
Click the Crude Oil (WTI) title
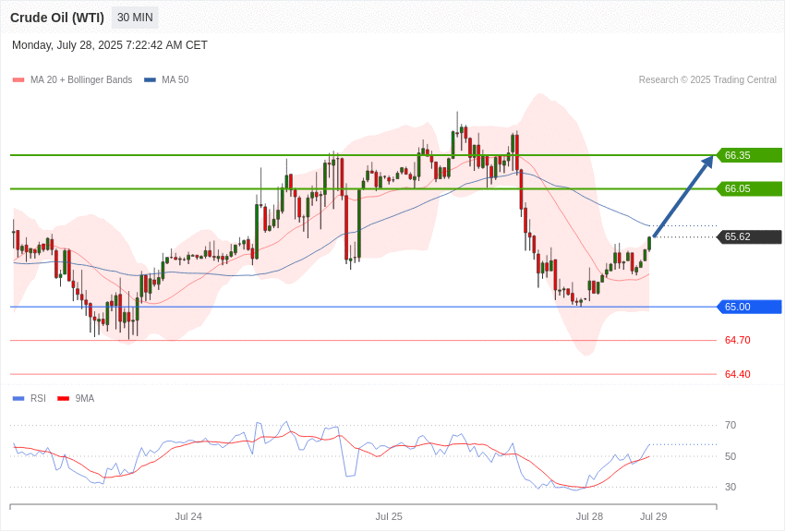point(57,18)
